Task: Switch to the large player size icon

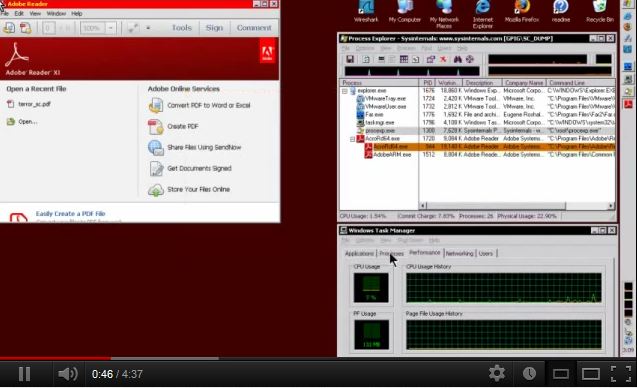Action: pos(590,373)
